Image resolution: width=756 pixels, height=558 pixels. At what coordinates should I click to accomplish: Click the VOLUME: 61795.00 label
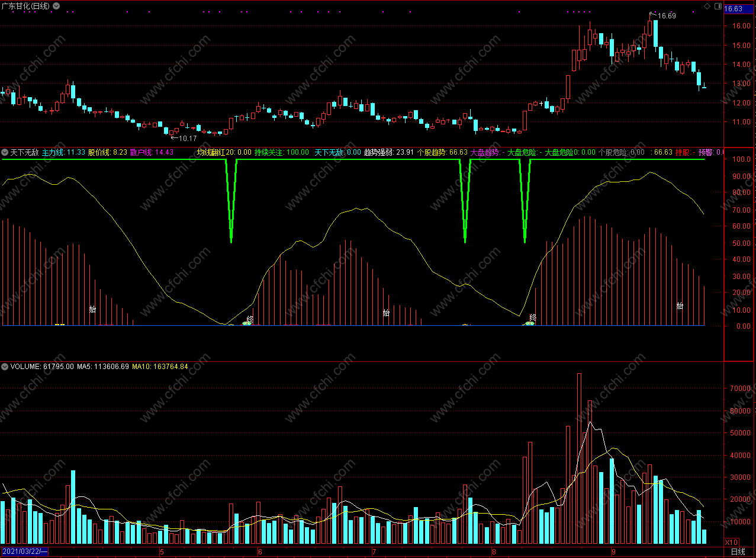coord(42,367)
